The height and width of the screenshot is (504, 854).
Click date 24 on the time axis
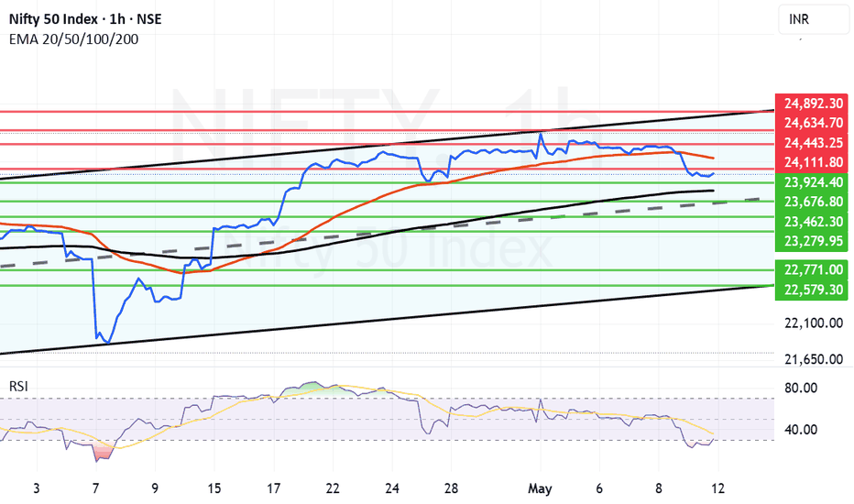click(392, 488)
